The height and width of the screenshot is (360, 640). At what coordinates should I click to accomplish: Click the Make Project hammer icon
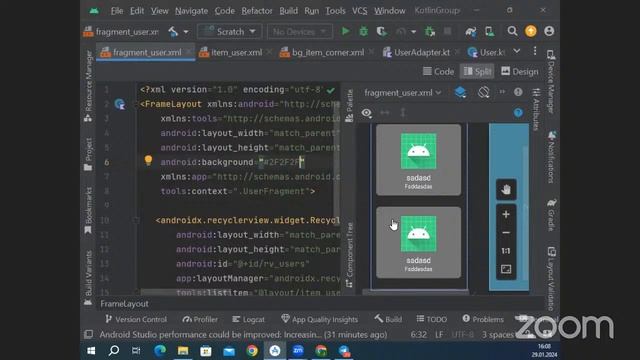click(173, 31)
